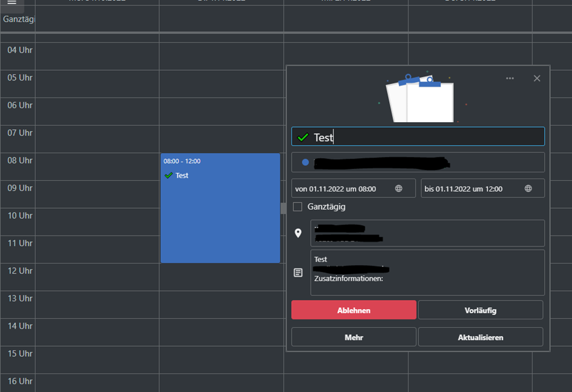Screen dimensions: 572x392
Task: Click the 16 Uhr time label
Action: coord(20,381)
